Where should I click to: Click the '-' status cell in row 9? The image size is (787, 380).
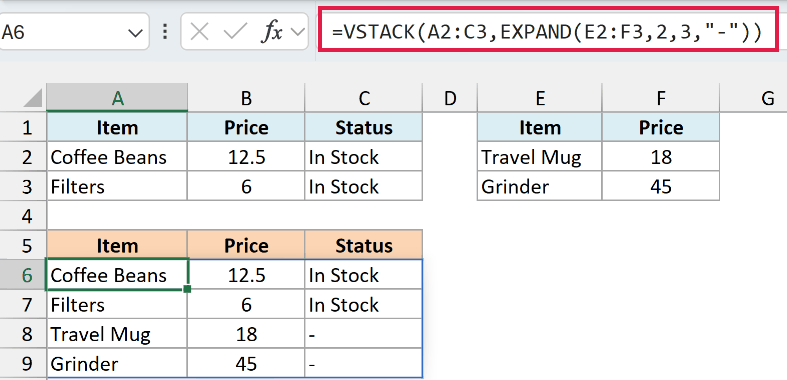point(363,363)
